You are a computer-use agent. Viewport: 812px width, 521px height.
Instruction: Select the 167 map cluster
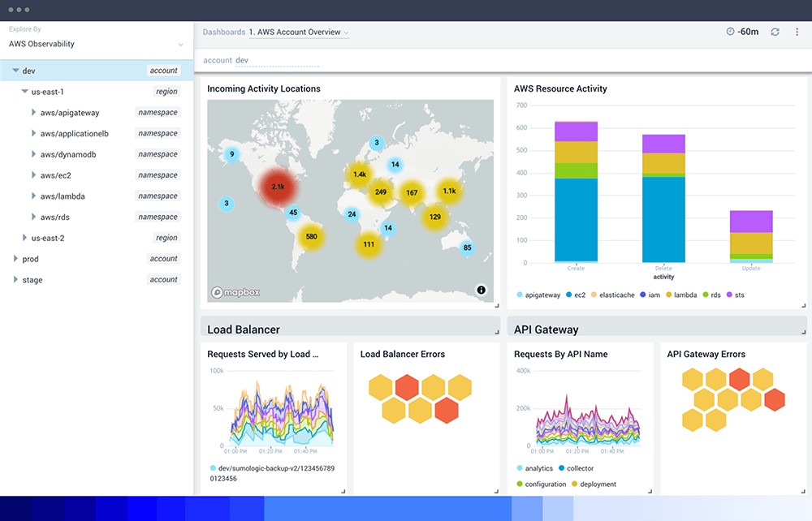(x=412, y=193)
